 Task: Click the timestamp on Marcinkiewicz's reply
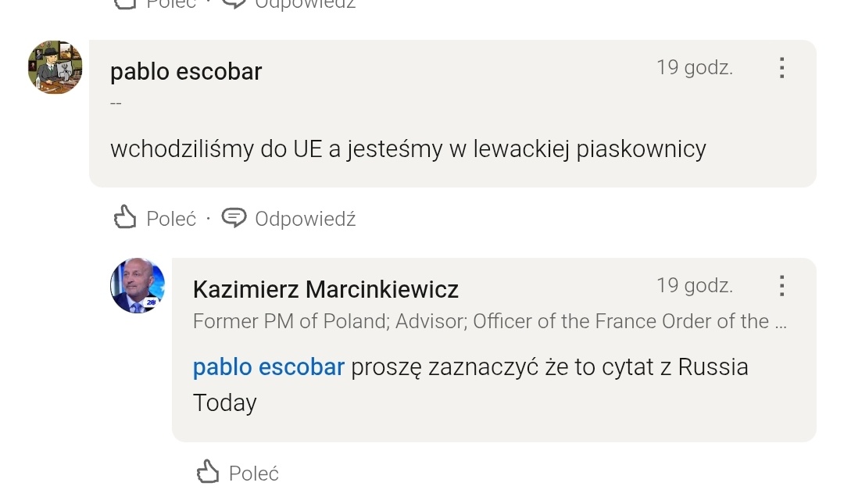click(694, 286)
